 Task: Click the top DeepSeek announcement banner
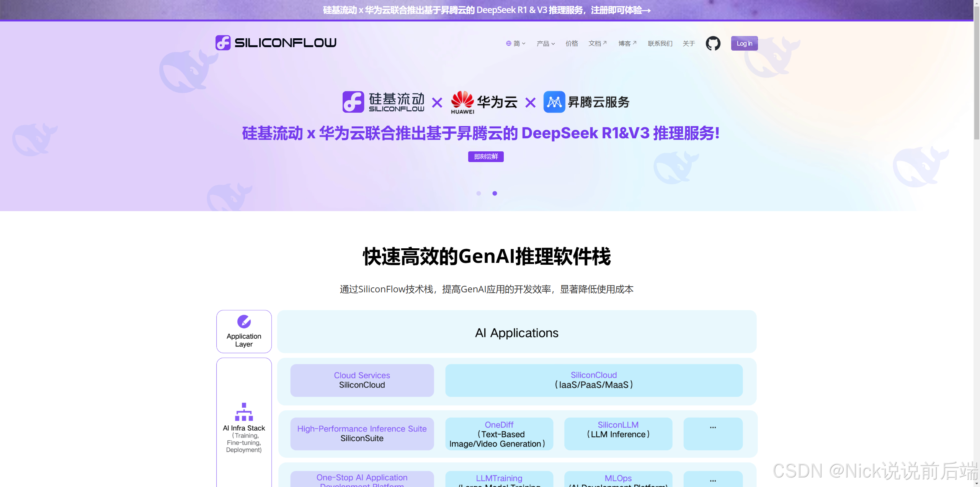click(487, 10)
